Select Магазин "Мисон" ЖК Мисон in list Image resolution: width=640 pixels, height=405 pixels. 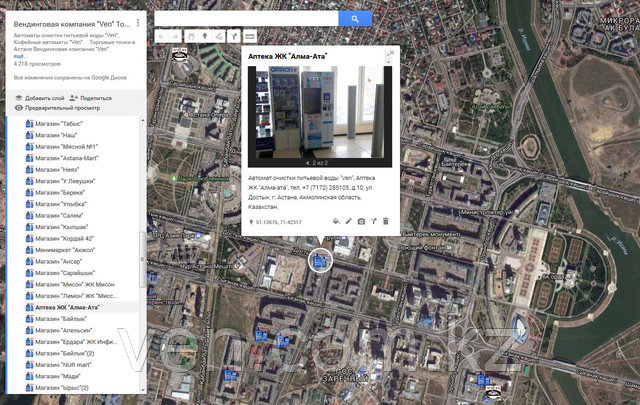(70, 284)
